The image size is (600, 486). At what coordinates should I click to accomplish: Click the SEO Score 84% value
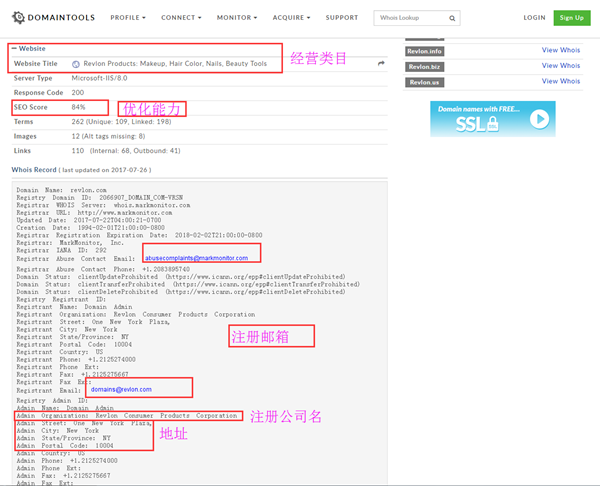(x=78, y=107)
